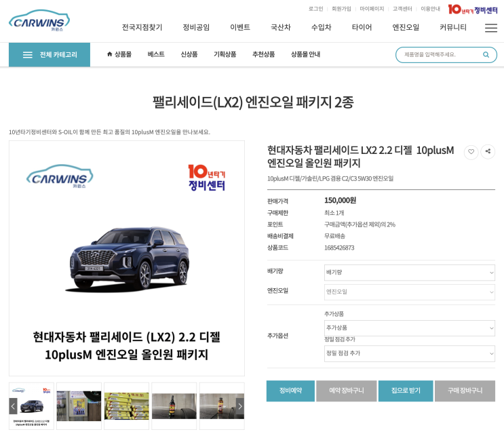Click the 최소 1개 purchase limit text
The image size is (504, 434).
334,213
